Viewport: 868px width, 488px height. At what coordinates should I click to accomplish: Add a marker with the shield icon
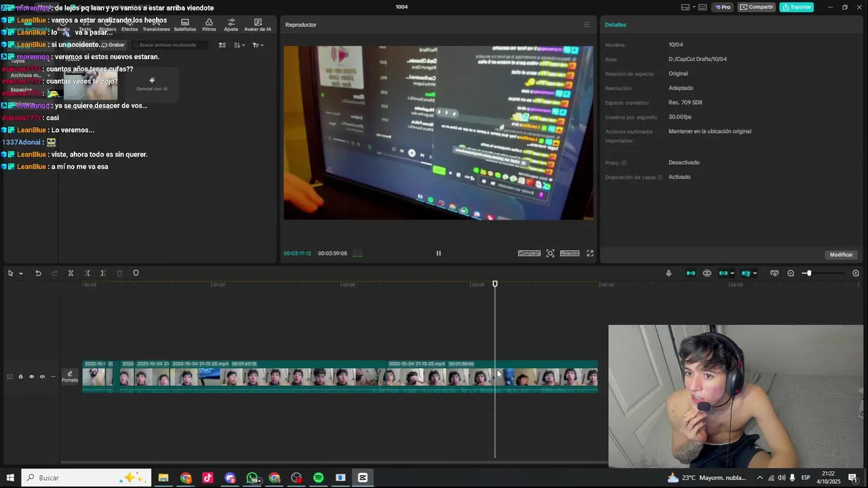(136, 273)
